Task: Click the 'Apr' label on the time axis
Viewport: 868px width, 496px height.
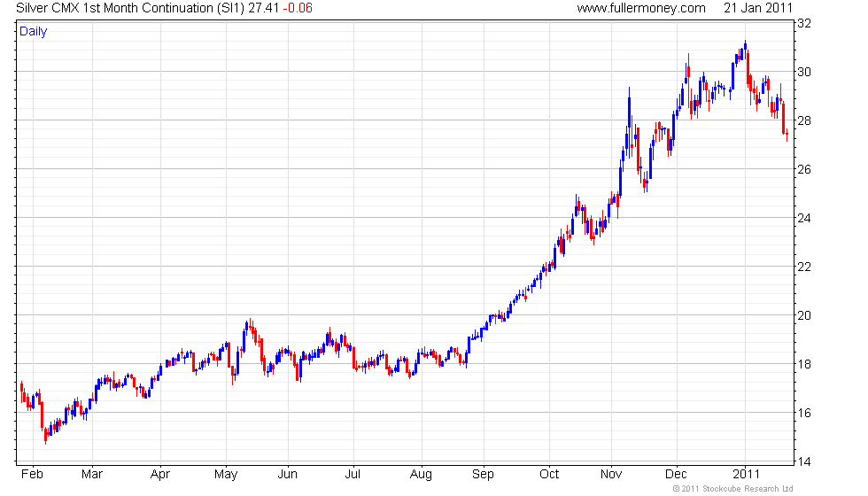Action: click(160, 475)
